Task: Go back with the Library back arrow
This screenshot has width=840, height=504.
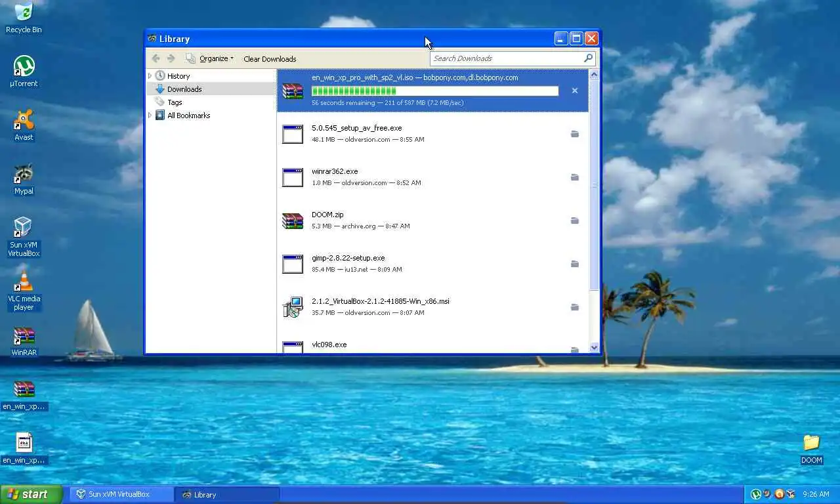Action: pyautogui.click(x=156, y=58)
